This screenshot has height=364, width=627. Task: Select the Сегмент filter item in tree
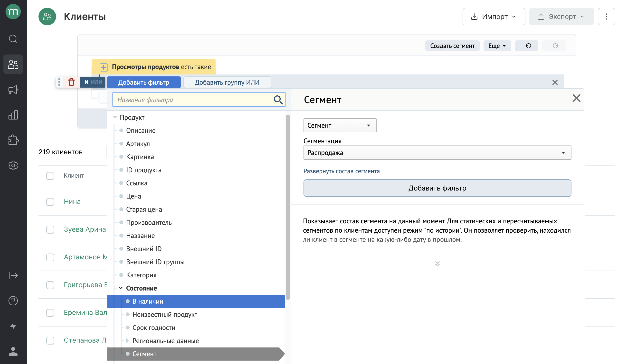196,354
